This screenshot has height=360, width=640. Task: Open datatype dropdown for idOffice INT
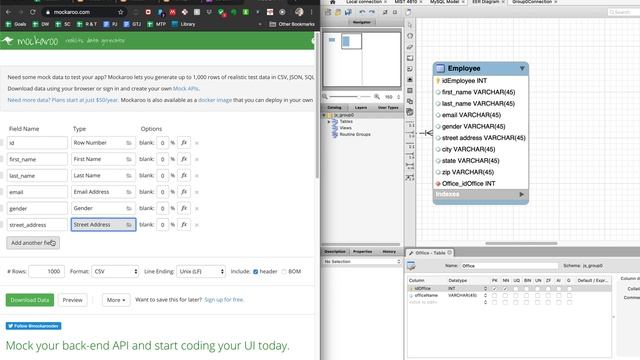click(485, 289)
